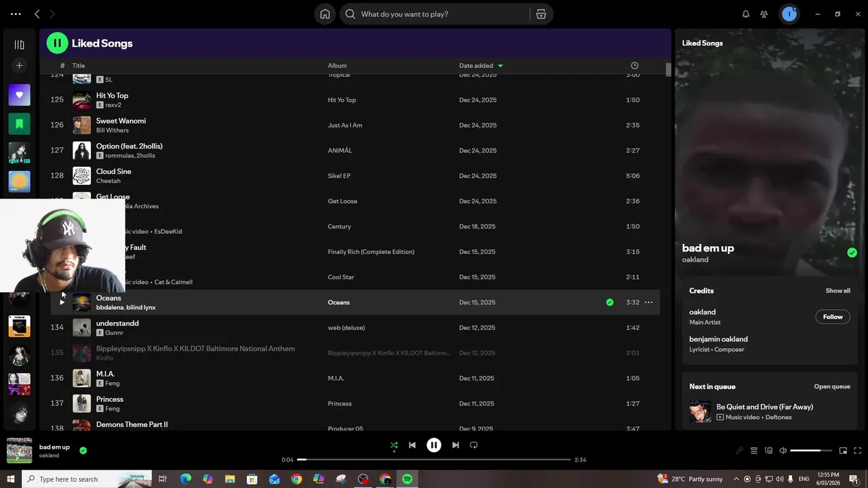Open Finally Rich (Complete Edition) album

tap(371, 251)
